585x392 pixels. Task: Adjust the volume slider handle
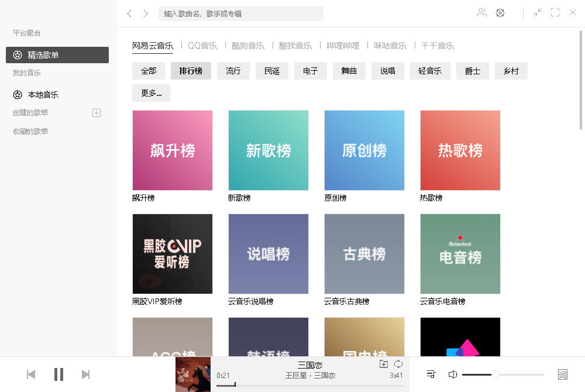click(495, 374)
